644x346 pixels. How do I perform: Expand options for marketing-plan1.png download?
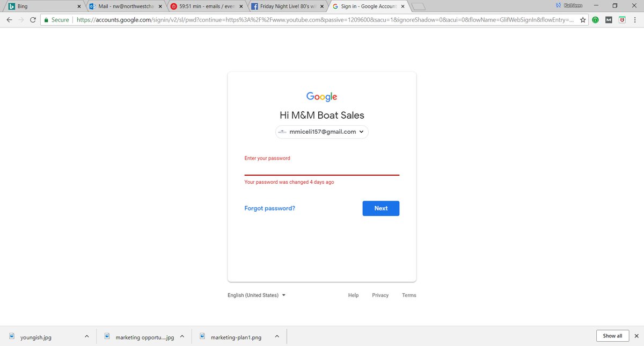click(x=277, y=337)
